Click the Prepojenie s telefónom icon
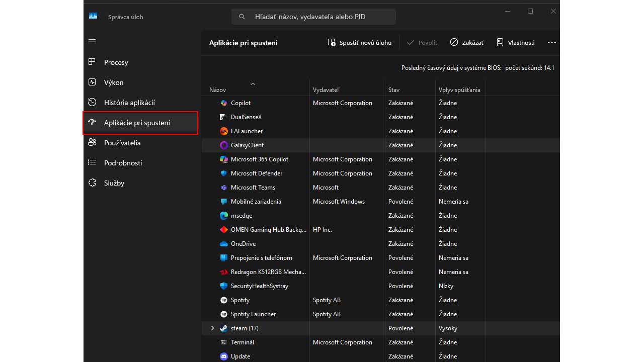This screenshot has height=362, width=644. 224,258
